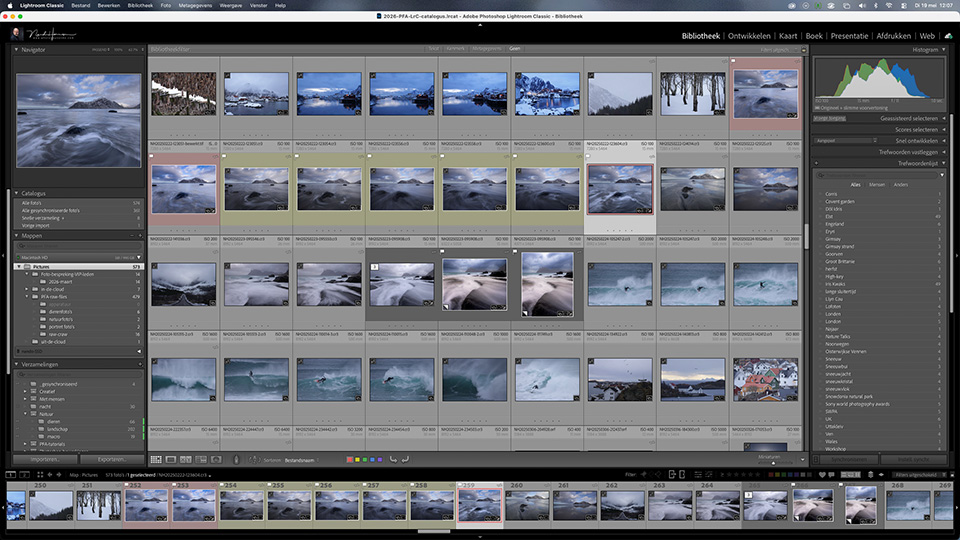Go back with the filmstrip left arrow
Image resolution: width=960 pixels, height=540 pixels.
[x=50, y=474]
